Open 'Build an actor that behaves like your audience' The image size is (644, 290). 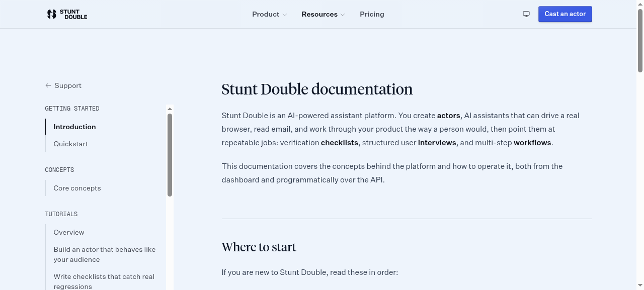(105, 254)
